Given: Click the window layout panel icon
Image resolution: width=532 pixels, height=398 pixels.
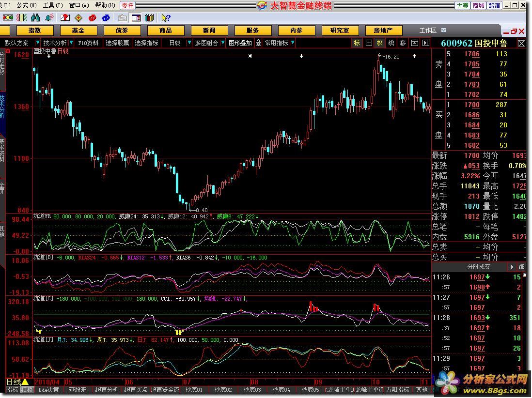Looking at the screenshot, I should 136,17.
